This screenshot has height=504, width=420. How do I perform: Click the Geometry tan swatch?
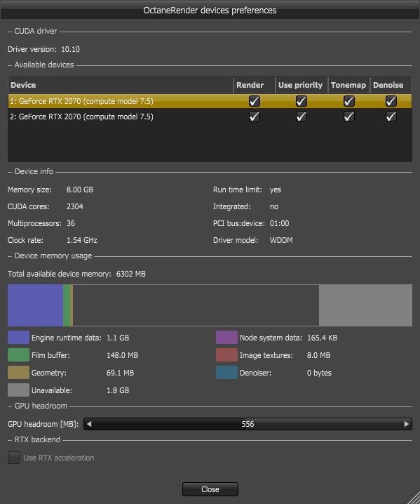[18, 373]
